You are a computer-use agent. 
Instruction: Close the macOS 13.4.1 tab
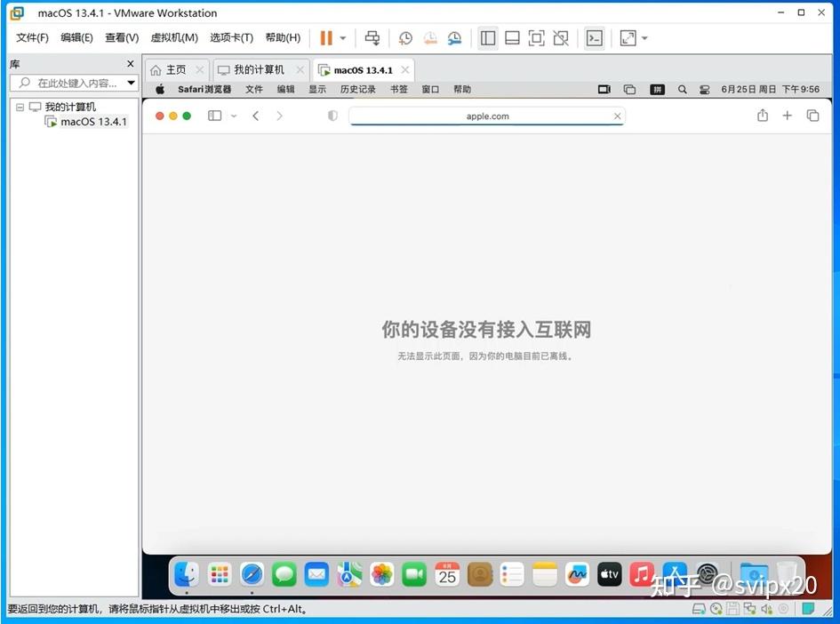coord(405,69)
